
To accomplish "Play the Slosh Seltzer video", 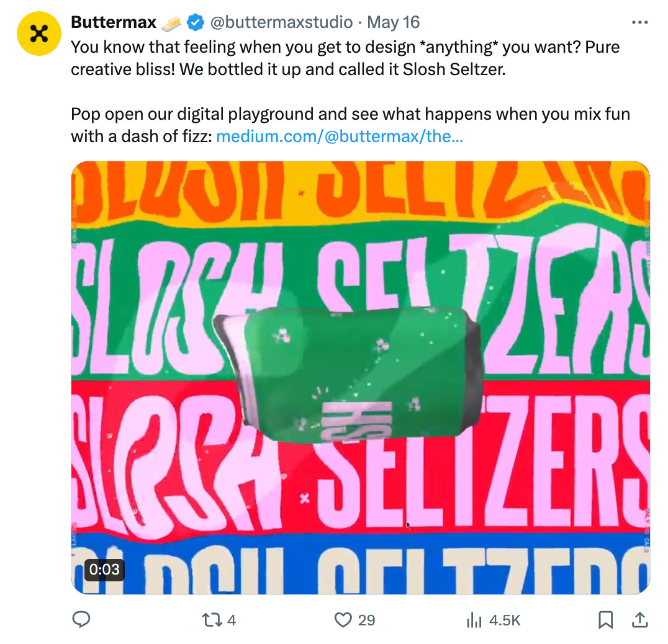I will click(x=361, y=378).
